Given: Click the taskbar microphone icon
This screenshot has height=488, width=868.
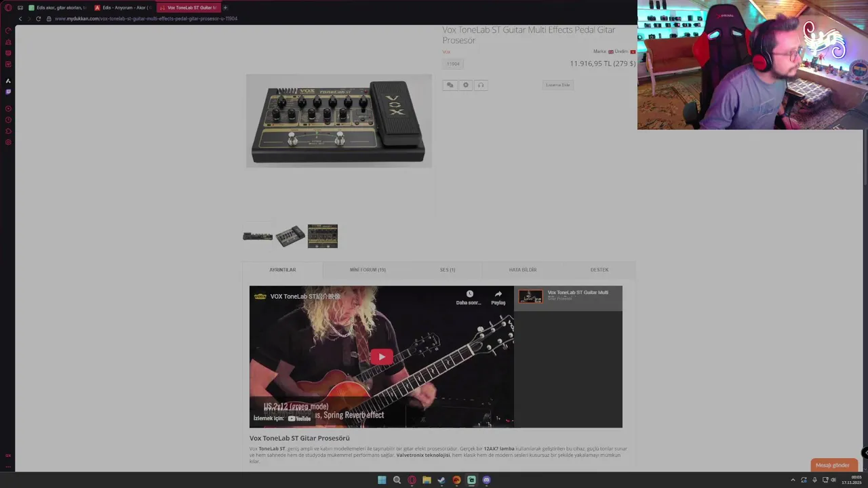Looking at the screenshot, I should pyautogui.click(x=814, y=480).
